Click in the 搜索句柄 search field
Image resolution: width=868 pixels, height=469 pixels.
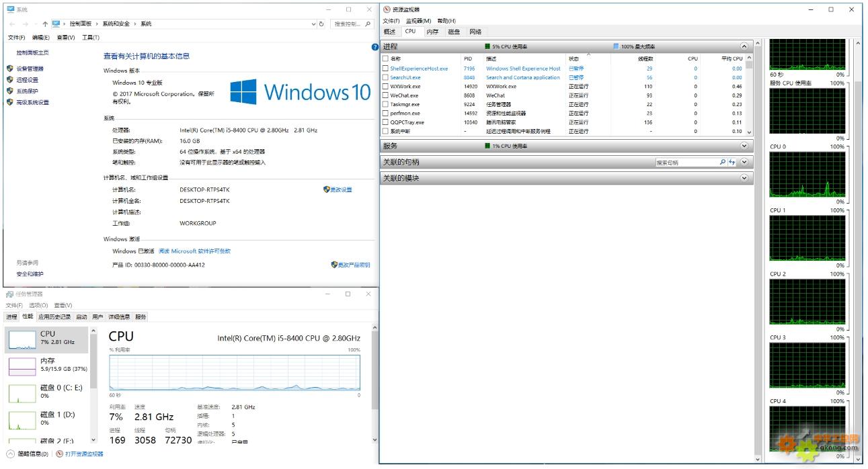click(x=686, y=163)
